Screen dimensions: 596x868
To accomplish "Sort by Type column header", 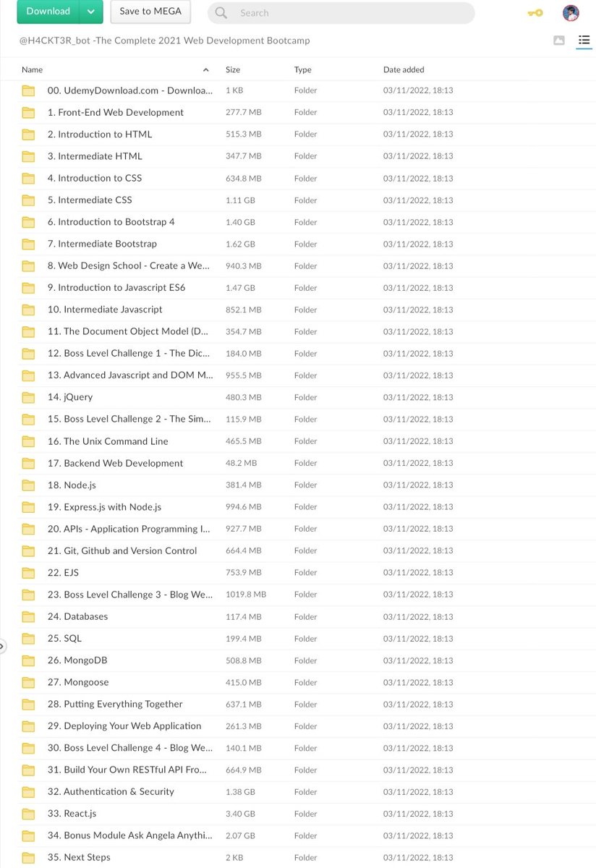I will click(x=303, y=70).
